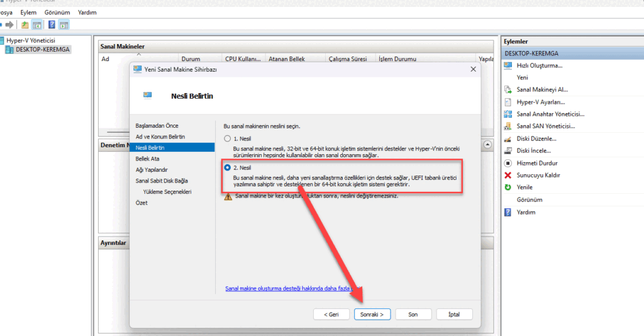Close the Yeni Sanal Makine Sihirbazı dialog
The height and width of the screenshot is (336, 644).
pyautogui.click(x=473, y=69)
